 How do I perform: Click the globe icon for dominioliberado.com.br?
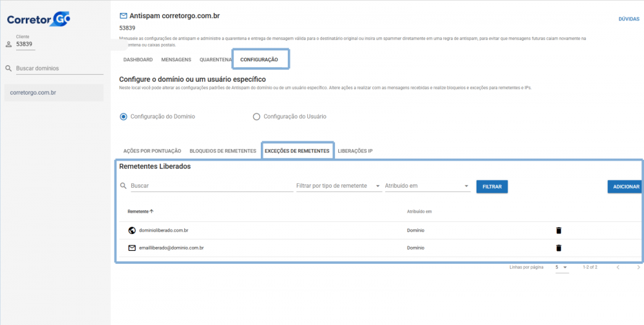click(132, 230)
